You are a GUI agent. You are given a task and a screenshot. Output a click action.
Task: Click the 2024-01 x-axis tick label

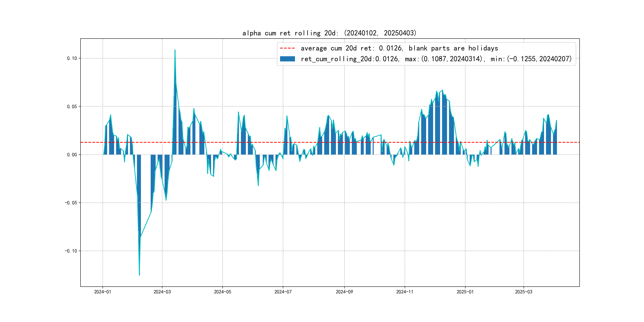pyautogui.click(x=103, y=292)
